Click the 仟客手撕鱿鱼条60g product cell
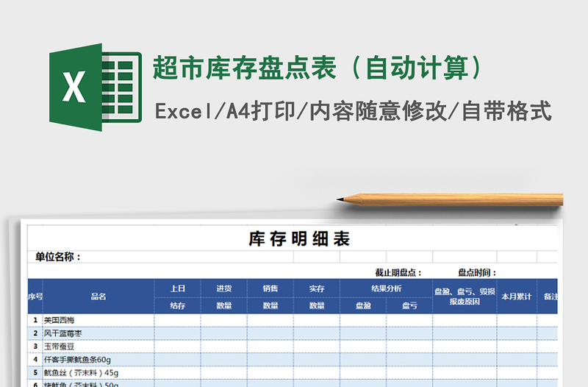 pyautogui.click(x=98, y=360)
